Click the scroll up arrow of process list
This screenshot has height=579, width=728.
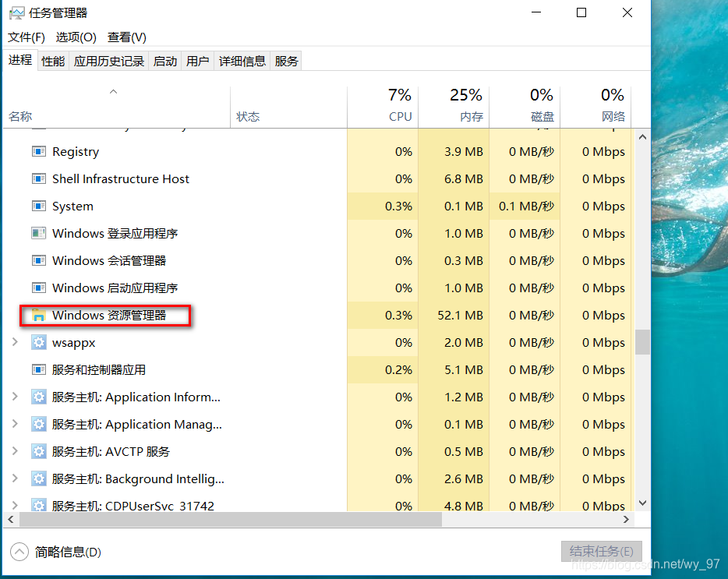[x=642, y=137]
